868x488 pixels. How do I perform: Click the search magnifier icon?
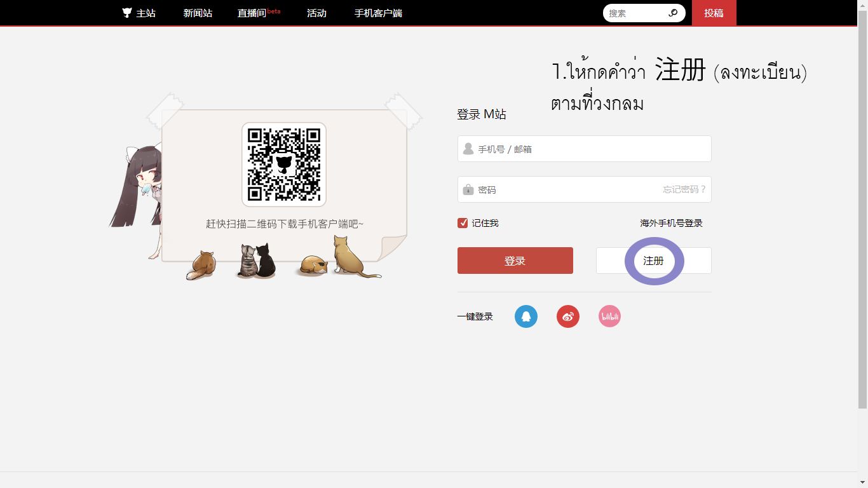673,13
